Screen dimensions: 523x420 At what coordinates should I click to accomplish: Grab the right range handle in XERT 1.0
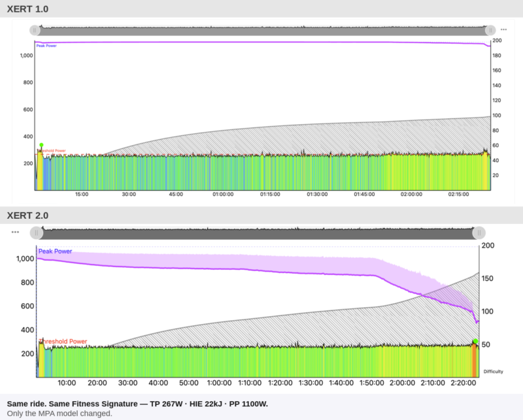[490, 30]
